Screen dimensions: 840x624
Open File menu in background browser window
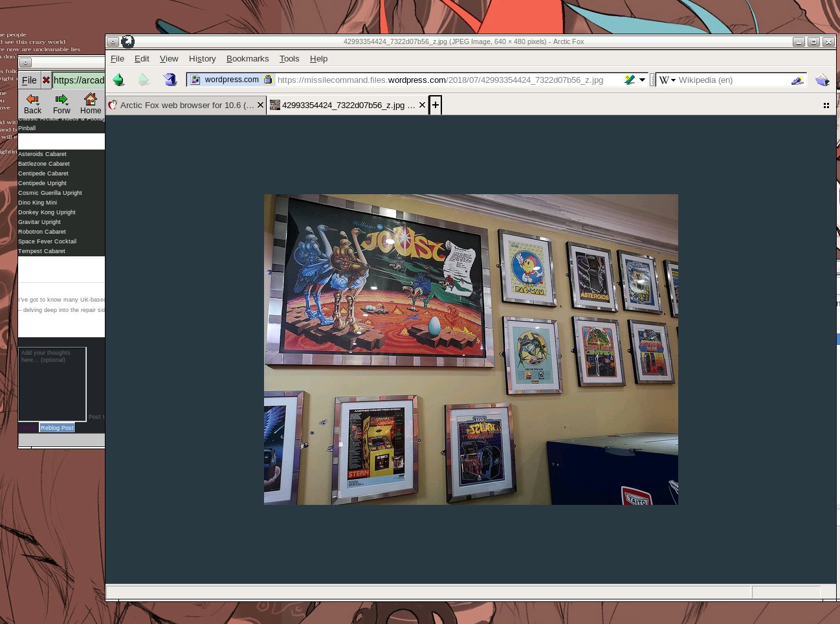[x=30, y=80]
